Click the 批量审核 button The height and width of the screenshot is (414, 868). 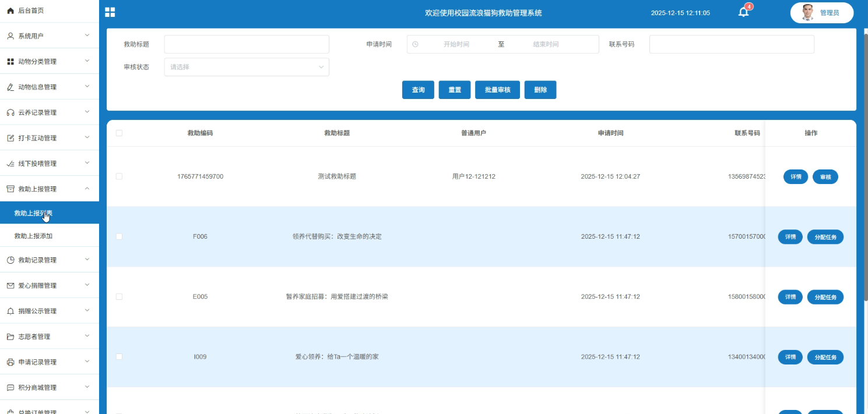[x=498, y=90]
